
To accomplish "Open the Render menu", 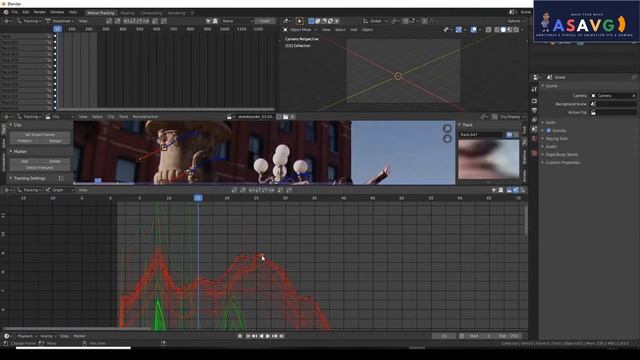I will pyautogui.click(x=40, y=13).
